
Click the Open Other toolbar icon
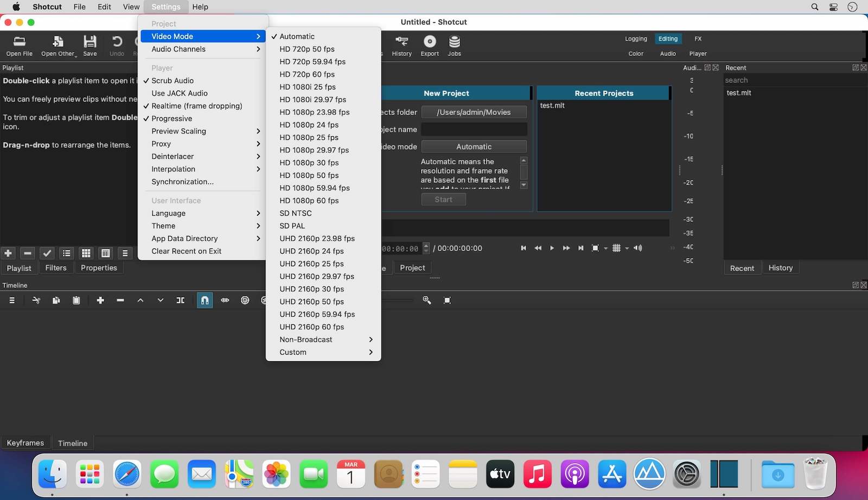[x=59, y=46]
